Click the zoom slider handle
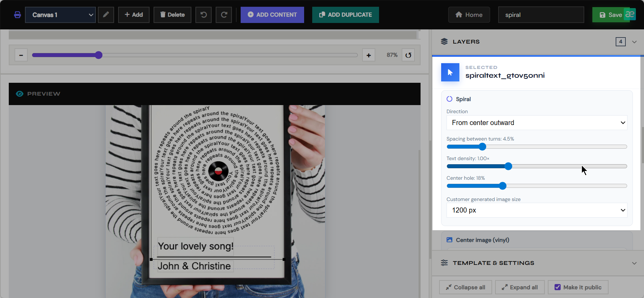 pos(99,55)
